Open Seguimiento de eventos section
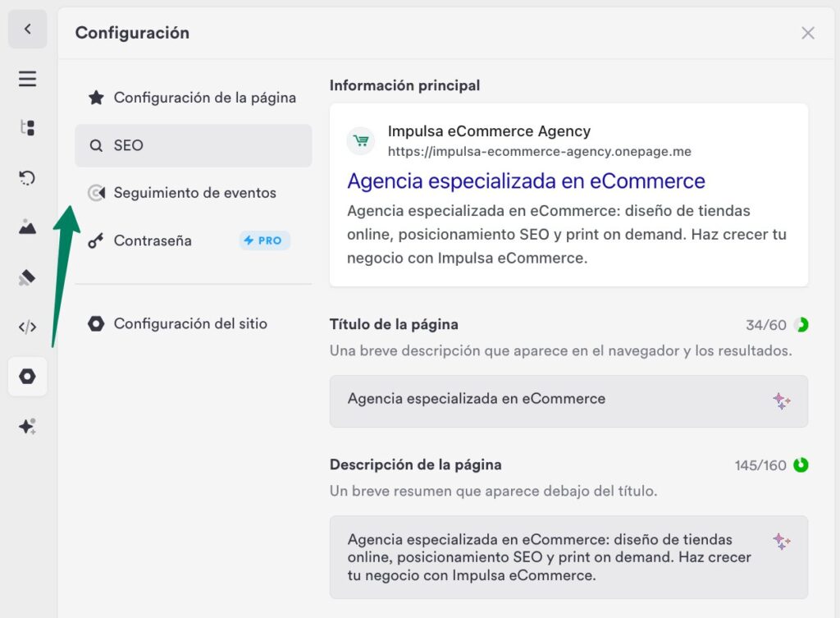 (x=193, y=192)
